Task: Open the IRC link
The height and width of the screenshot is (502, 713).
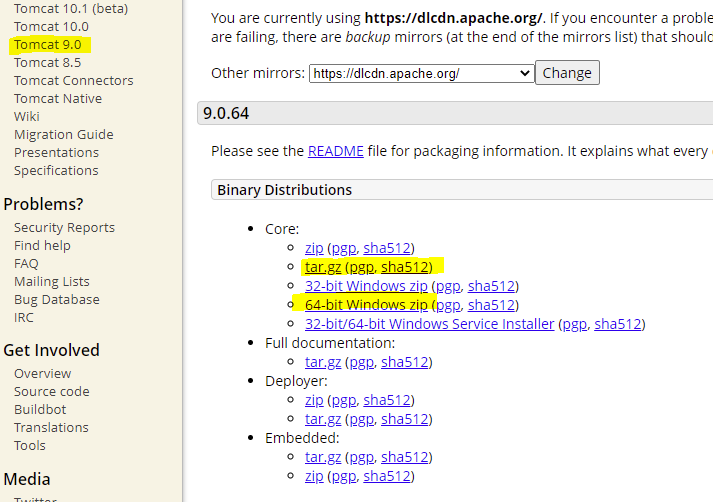Action: [x=24, y=317]
